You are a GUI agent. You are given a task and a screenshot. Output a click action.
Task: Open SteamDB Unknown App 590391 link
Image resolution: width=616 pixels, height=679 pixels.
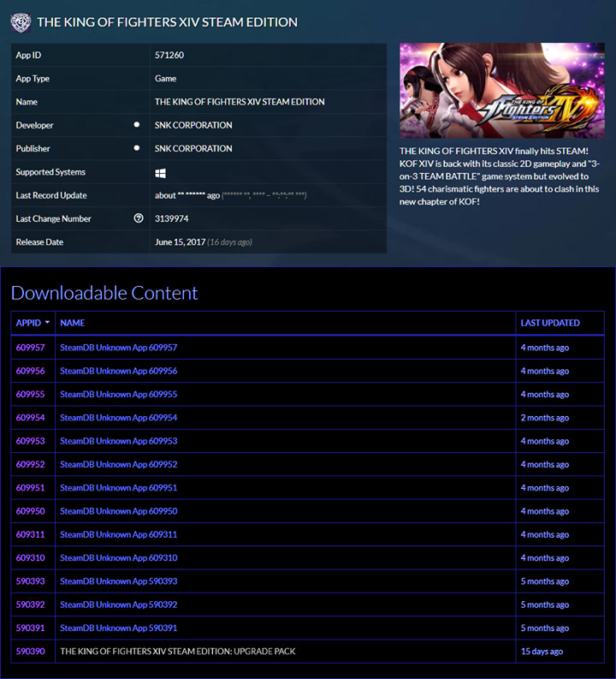(119, 628)
